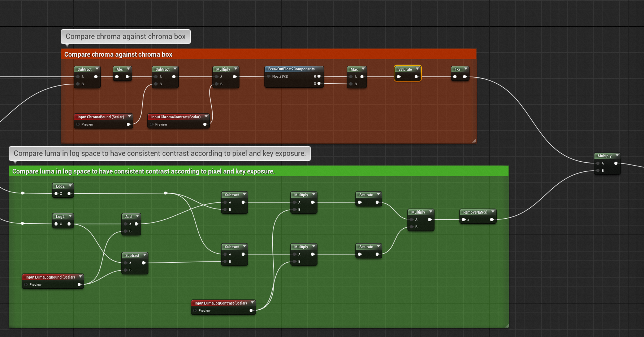Click BreakOutFloat2Components' G output pin
The width and height of the screenshot is (644, 337).
click(319, 84)
